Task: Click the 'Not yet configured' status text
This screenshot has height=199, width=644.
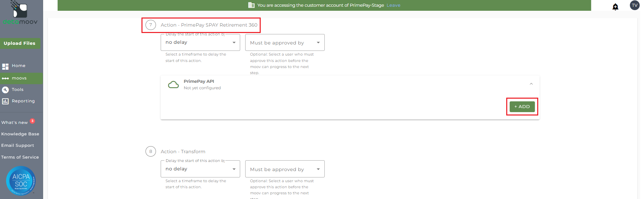Action: pos(202,88)
